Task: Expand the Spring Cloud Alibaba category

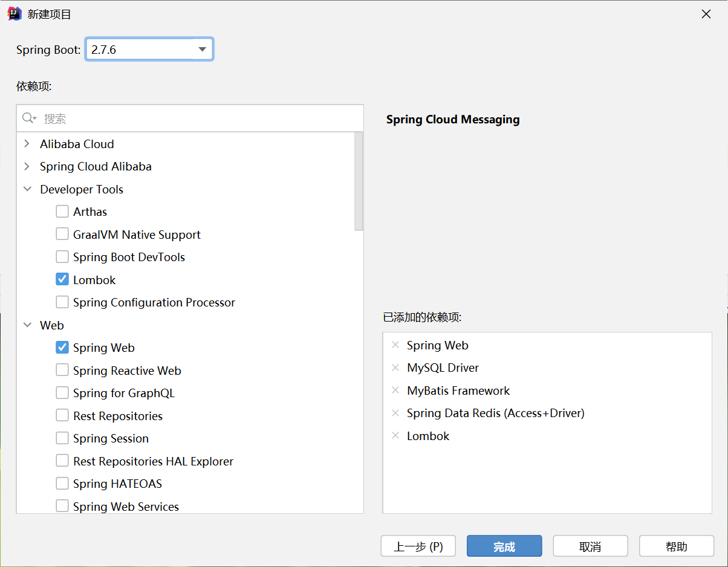Action: click(x=27, y=166)
